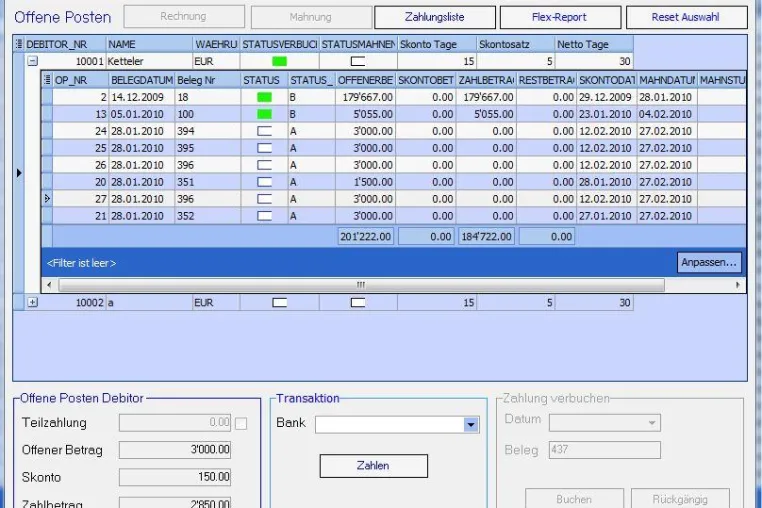Click the Ketteler name cell
Image resolution: width=762 pixels, height=508 pixels.
[149, 61]
